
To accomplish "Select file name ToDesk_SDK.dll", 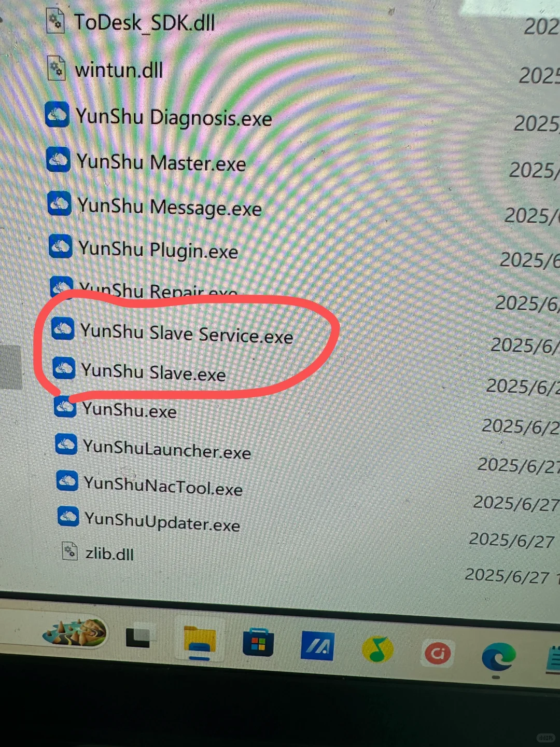I will point(145,23).
